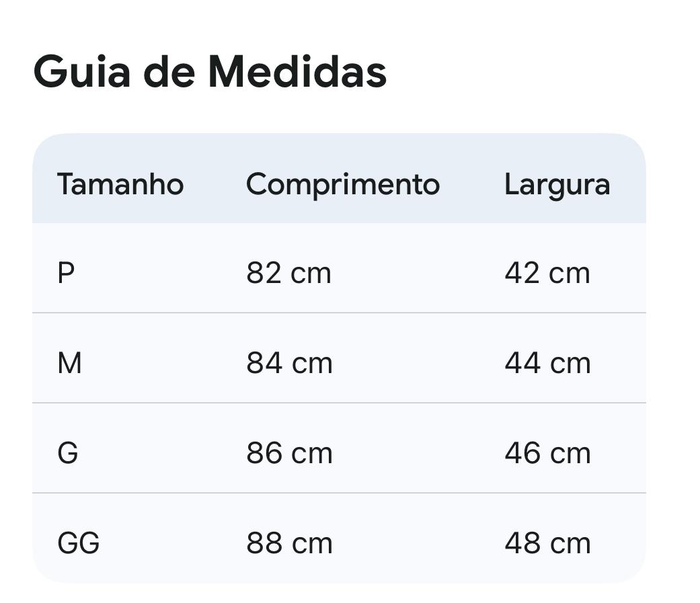This screenshot has width=700, height=603.
Task: Select the 86 cm length value
Action: [289, 454]
